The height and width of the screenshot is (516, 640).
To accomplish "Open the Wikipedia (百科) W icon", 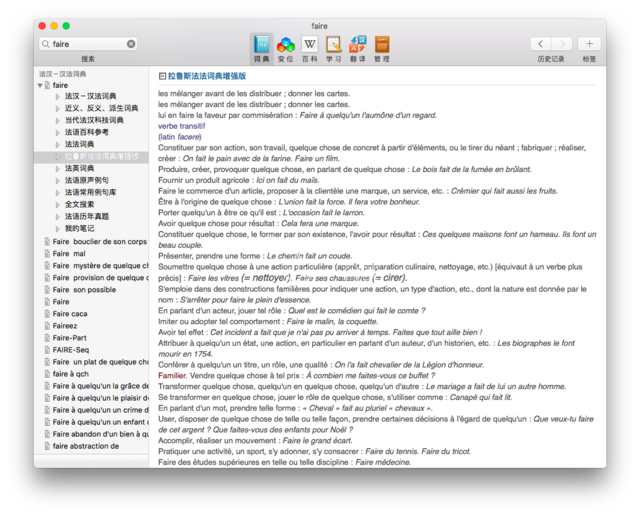I will (x=310, y=44).
